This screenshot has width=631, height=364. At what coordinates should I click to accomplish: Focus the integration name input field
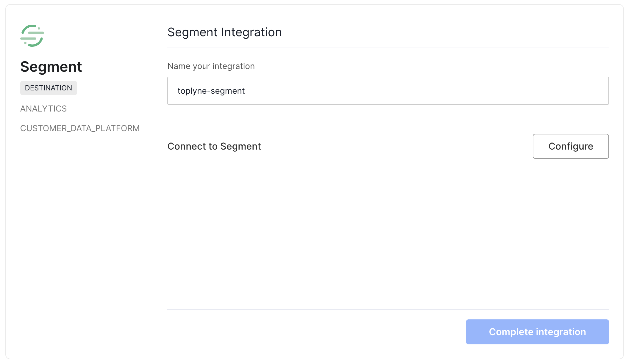tap(388, 91)
